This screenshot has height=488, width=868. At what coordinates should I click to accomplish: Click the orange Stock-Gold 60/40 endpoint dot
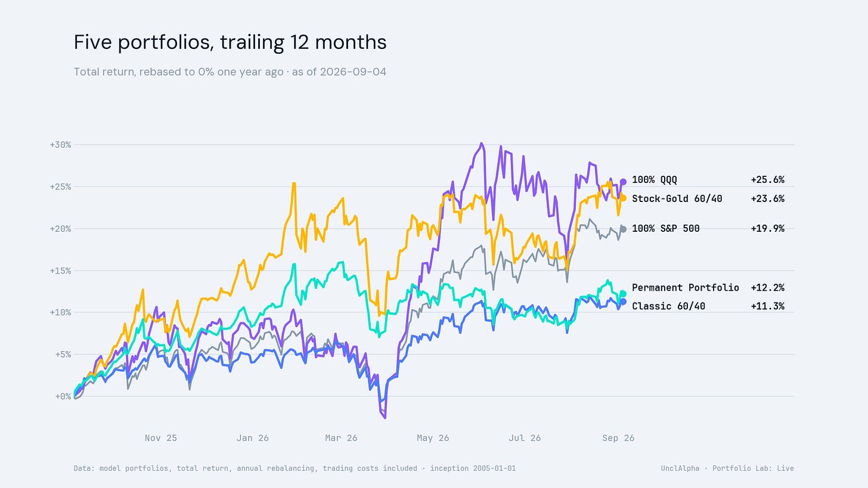623,198
